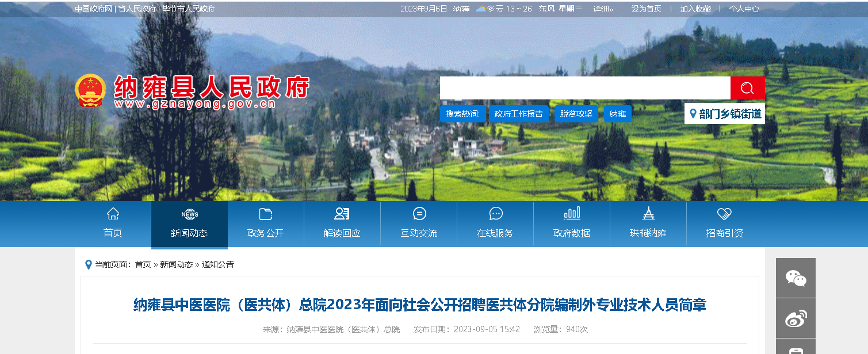Follow the 毕节市人民政府 top link
This screenshot has height=354, width=868.
click(x=188, y=9)
